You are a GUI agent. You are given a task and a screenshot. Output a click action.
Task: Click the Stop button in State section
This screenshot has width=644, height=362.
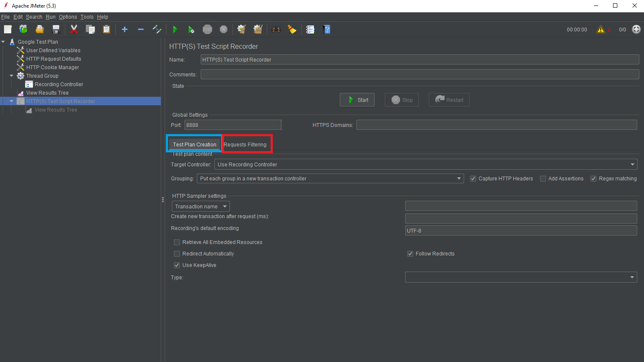pyautogui.click(x=401, y=100)
